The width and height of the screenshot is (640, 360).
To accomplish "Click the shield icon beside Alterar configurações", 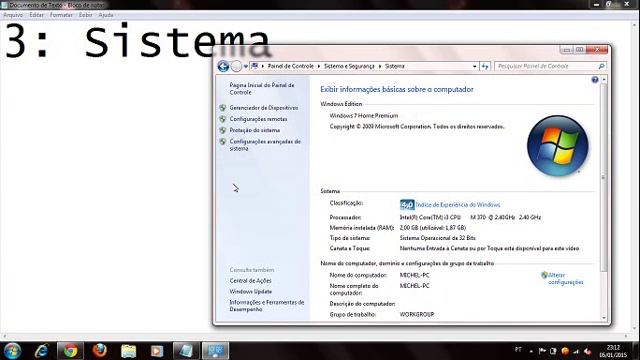I will coord(544,275).
